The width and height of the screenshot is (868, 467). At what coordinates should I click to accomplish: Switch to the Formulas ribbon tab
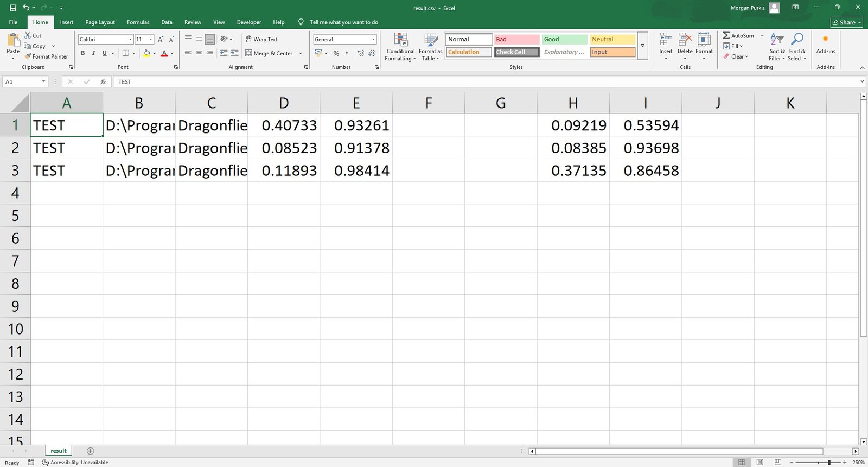(138, 22)
